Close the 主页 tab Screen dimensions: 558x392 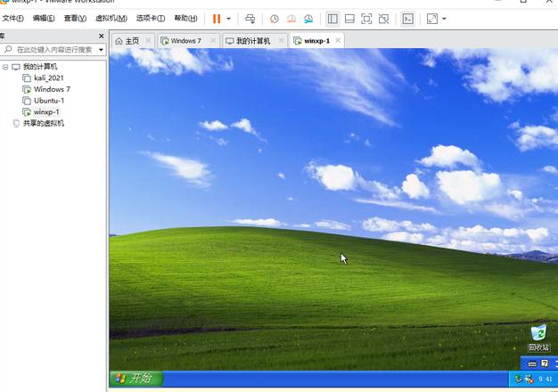click(x=148, y=41)
